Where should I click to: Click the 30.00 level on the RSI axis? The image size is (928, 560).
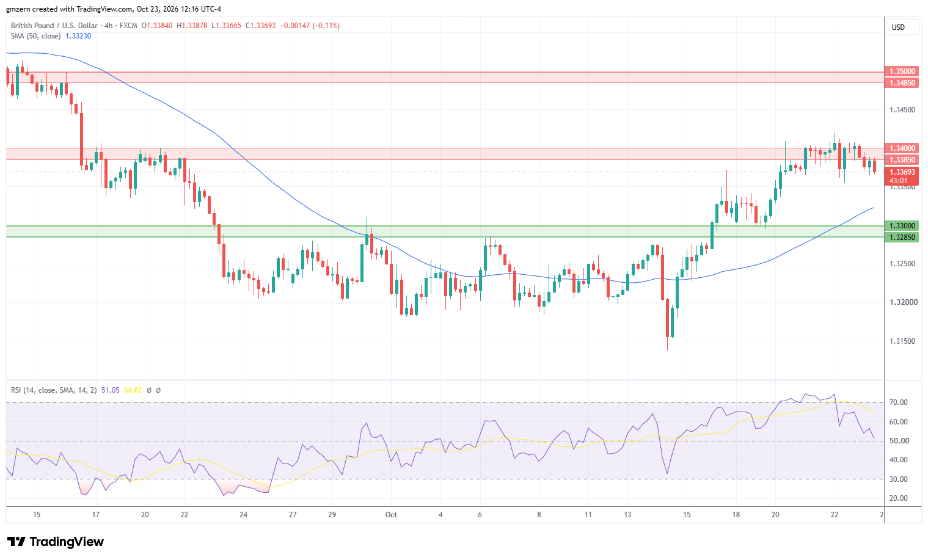click(899, 479)
